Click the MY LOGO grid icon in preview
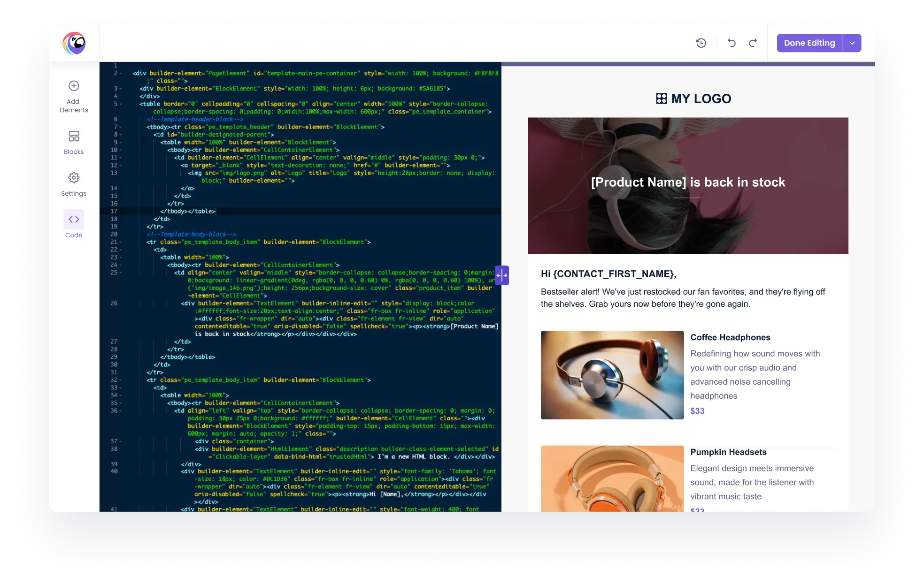Screen dimensions: 924x585 point(662,99)
